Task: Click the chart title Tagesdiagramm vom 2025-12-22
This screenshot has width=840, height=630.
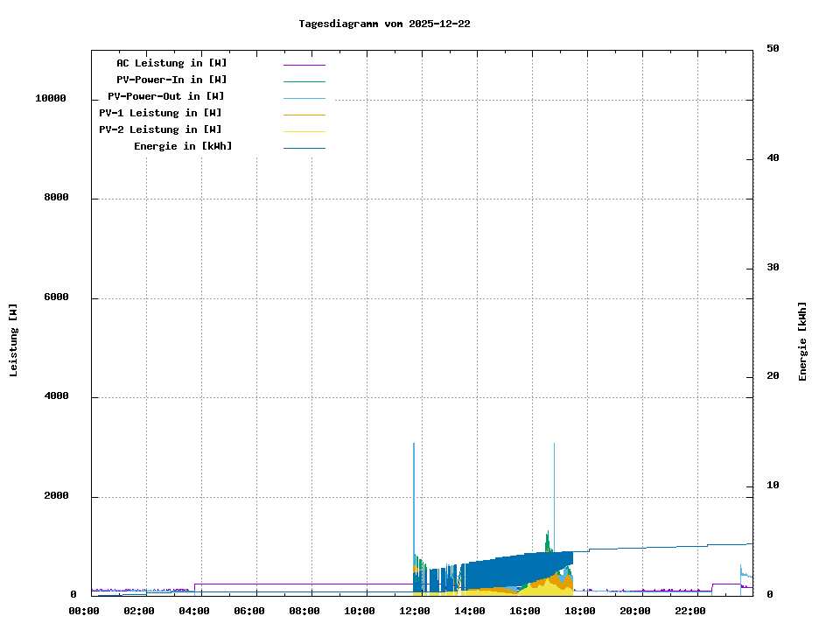Action: (384, 24)
